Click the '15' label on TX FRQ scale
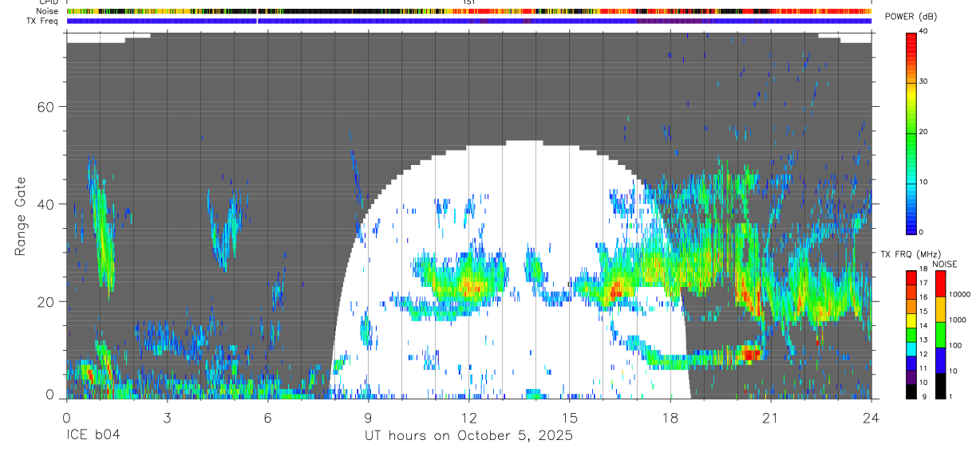 (x=923, y=312)
